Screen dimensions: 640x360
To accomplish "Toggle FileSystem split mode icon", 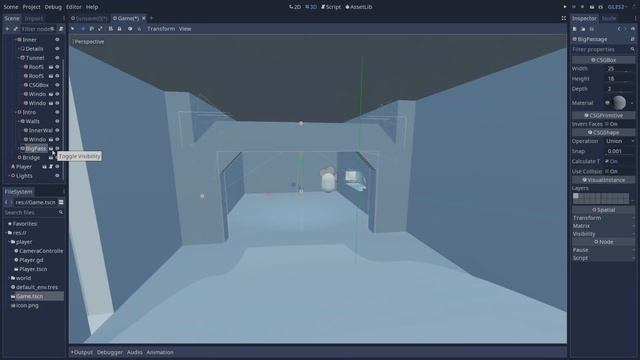I will coord(61,202).
